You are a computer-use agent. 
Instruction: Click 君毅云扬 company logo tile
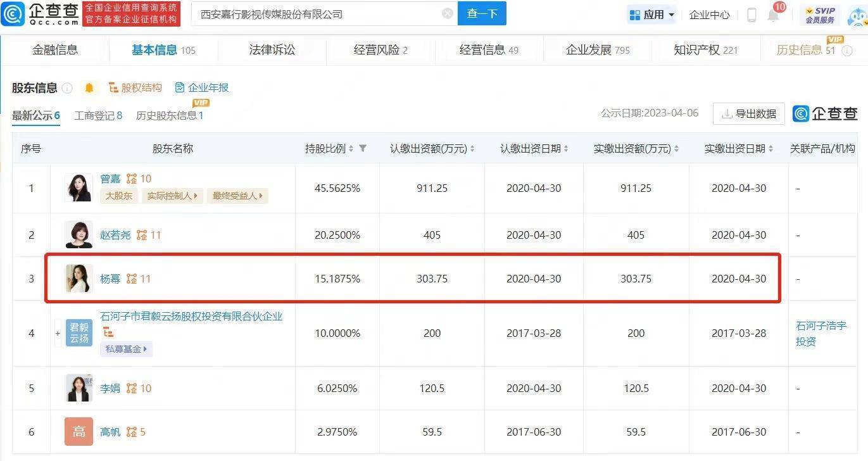tap(79, 333)
